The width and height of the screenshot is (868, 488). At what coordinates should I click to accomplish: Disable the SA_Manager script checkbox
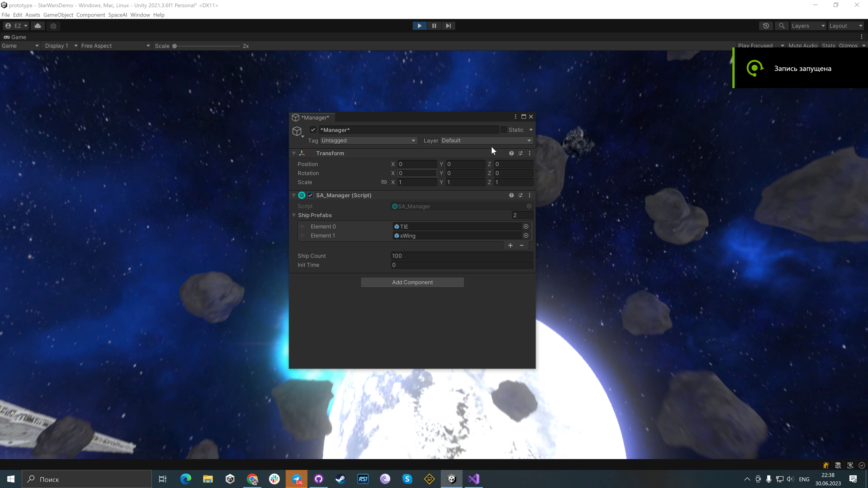click(x=310, y=195)
